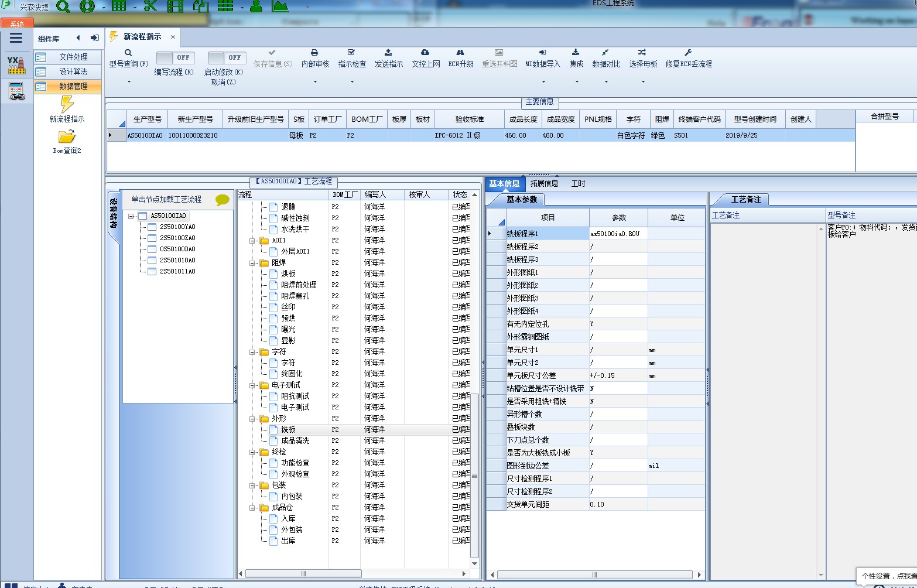
Task: Click the MI数据导入 import icon
Action: [542, 53]
